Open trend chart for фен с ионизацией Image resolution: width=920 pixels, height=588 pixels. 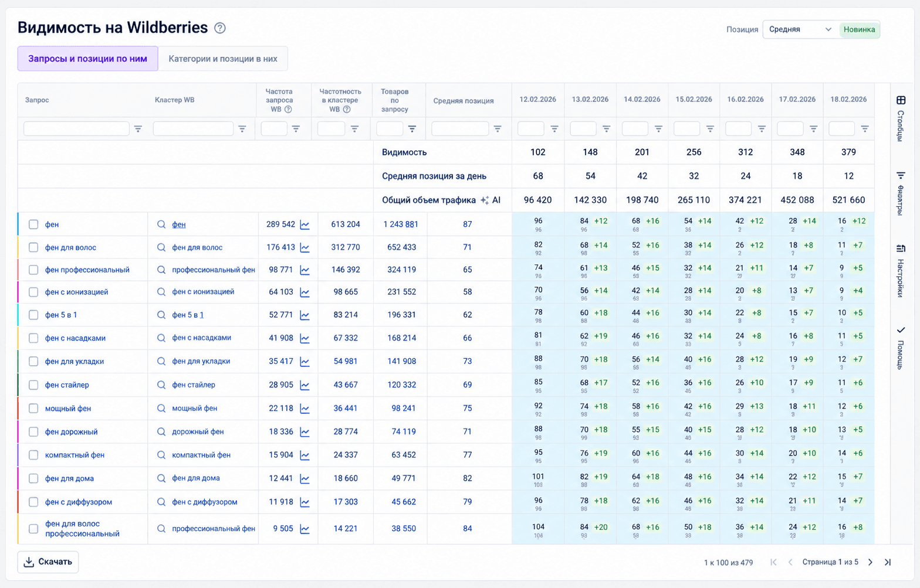pos(305,292)
